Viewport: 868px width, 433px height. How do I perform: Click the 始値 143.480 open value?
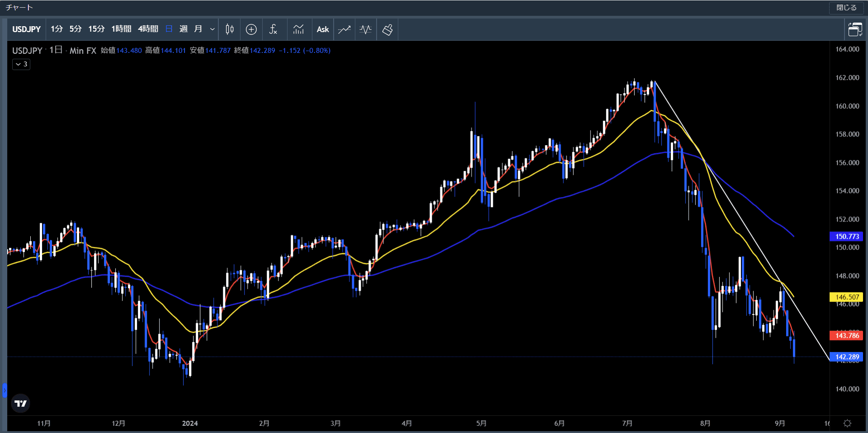pyautogui.click(x=121, y=51)
